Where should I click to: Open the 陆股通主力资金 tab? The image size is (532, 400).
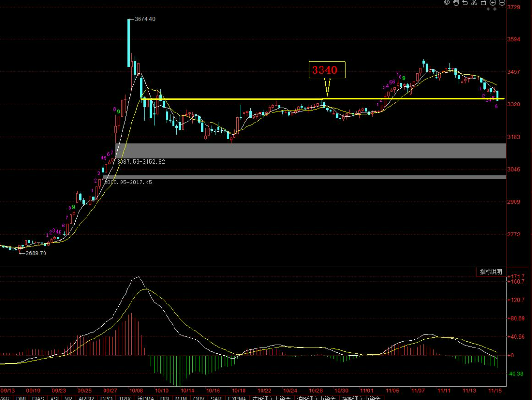[x=271, y=398]
